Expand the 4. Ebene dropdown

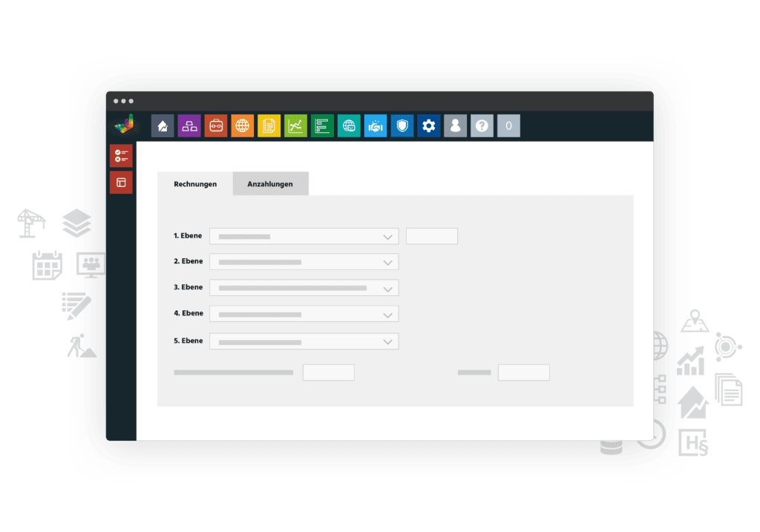click(x=304, y=315)
